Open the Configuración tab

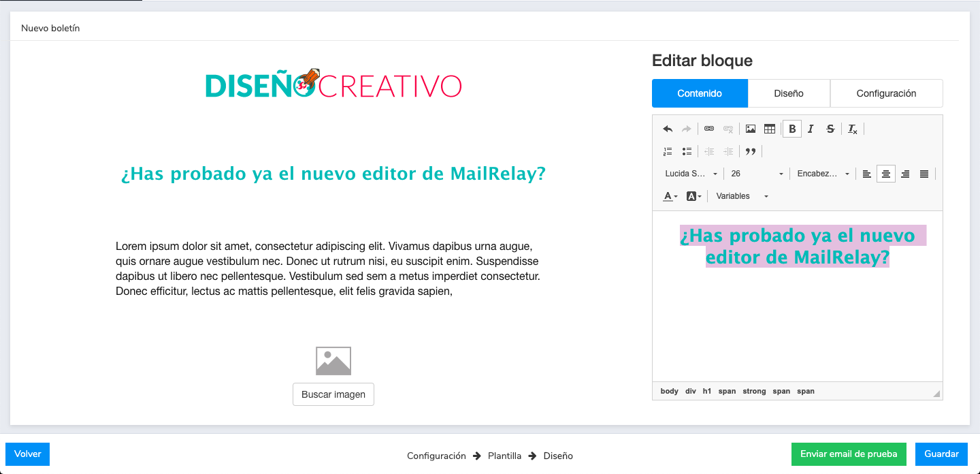[x=886, y=93]
